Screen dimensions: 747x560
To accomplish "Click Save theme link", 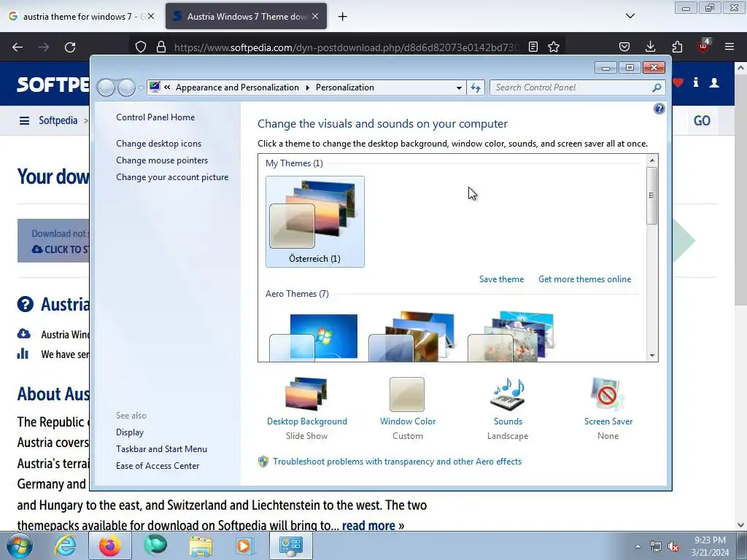I will 501,279.
